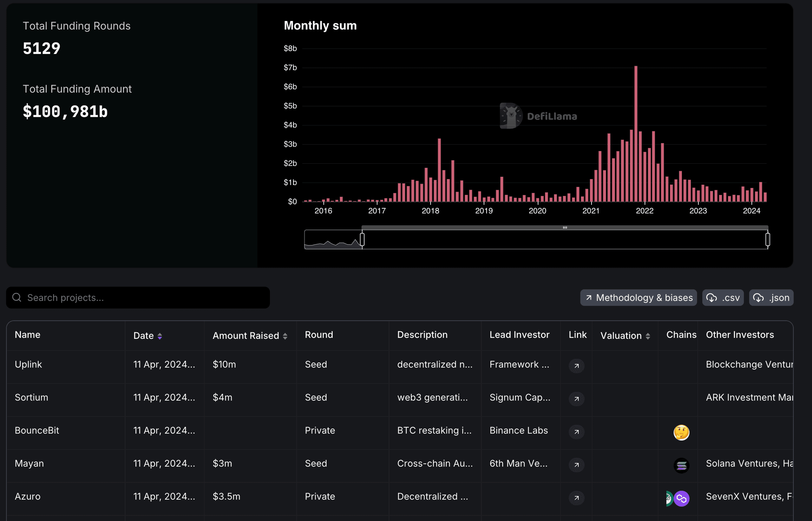This screenshot has width=812, height=521.
Task: Click the Round column header
Action: coord(319,335)
